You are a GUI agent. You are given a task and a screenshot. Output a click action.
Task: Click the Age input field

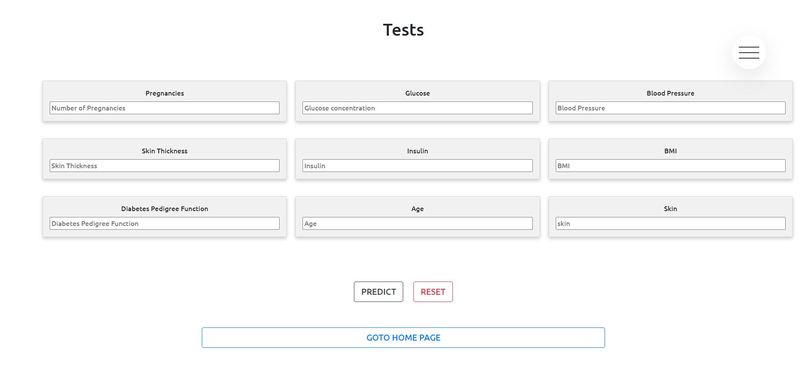(x=417, y=224)
